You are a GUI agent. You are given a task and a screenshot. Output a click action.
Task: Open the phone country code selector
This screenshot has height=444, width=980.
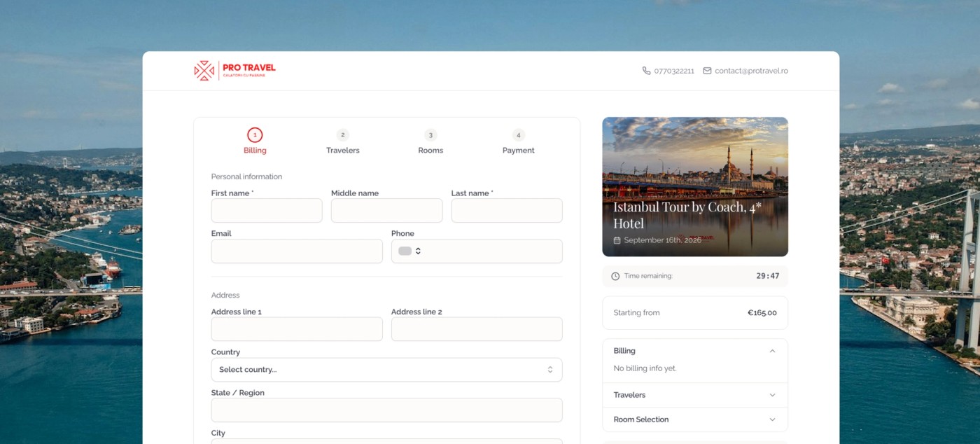coord(409,251)
